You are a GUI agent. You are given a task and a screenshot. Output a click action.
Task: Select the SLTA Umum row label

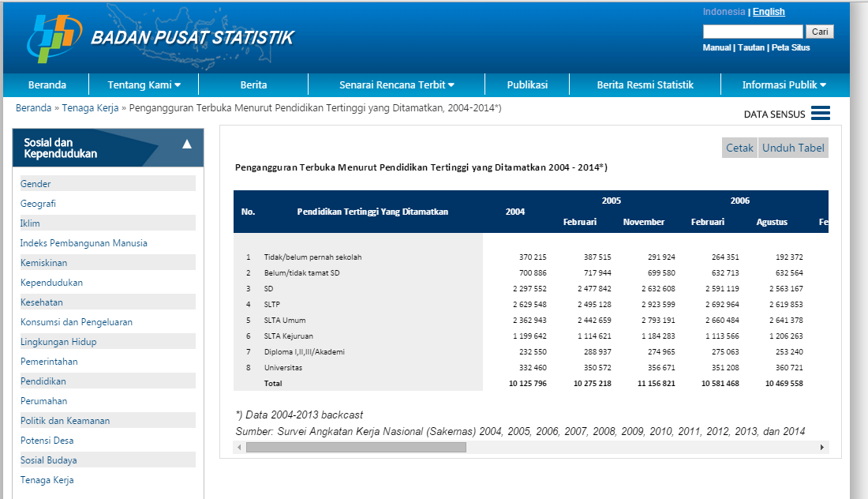coord(285,320)
